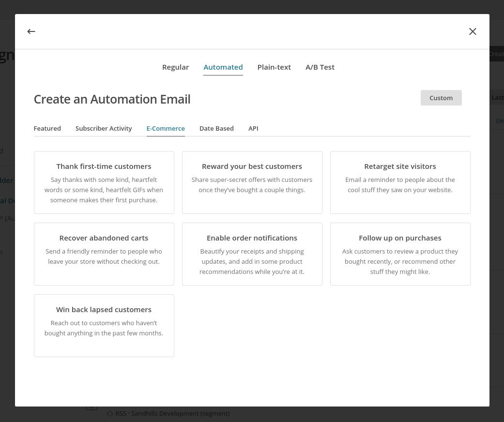The height and width of the screenshot is (422, 504).
Task: Open the Plain-text campaign tab
Action: tap(274, 67)
